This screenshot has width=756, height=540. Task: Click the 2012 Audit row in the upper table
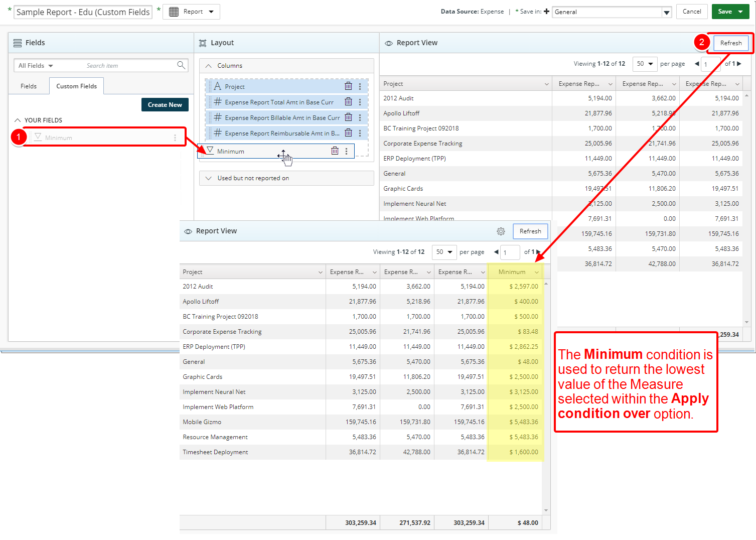tap(561, 98)
